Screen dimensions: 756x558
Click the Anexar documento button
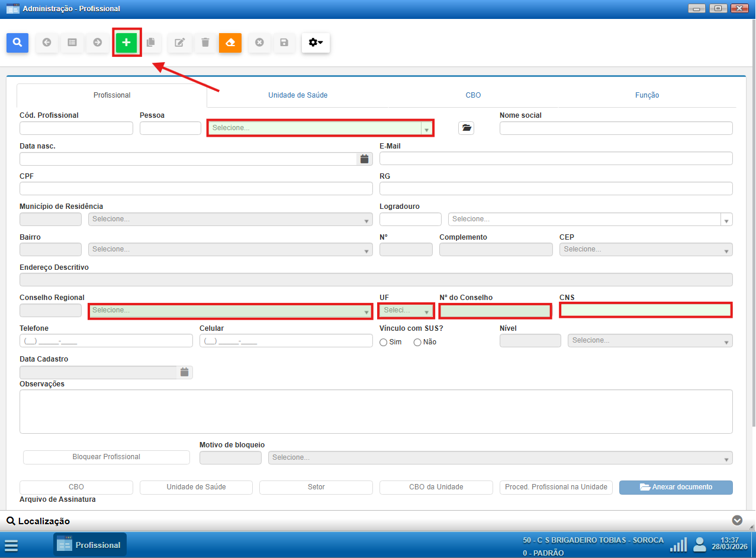675,487
